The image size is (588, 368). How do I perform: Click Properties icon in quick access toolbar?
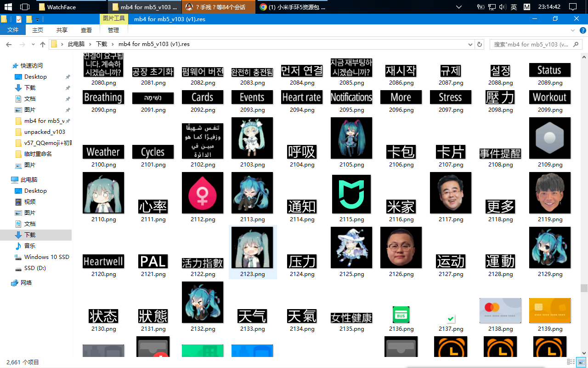19,19
